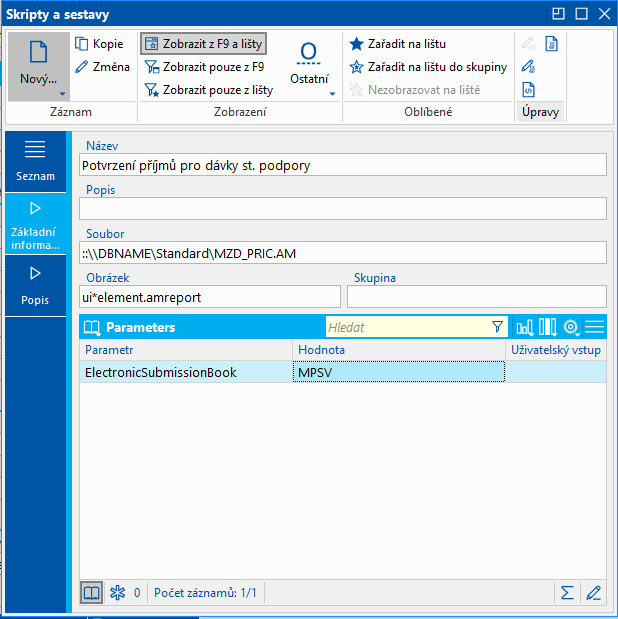This screenshot has height=619, width=618.
Task: Click the chart icon in Parameters header
Action: pyautogui.click(x=525, y=327)
